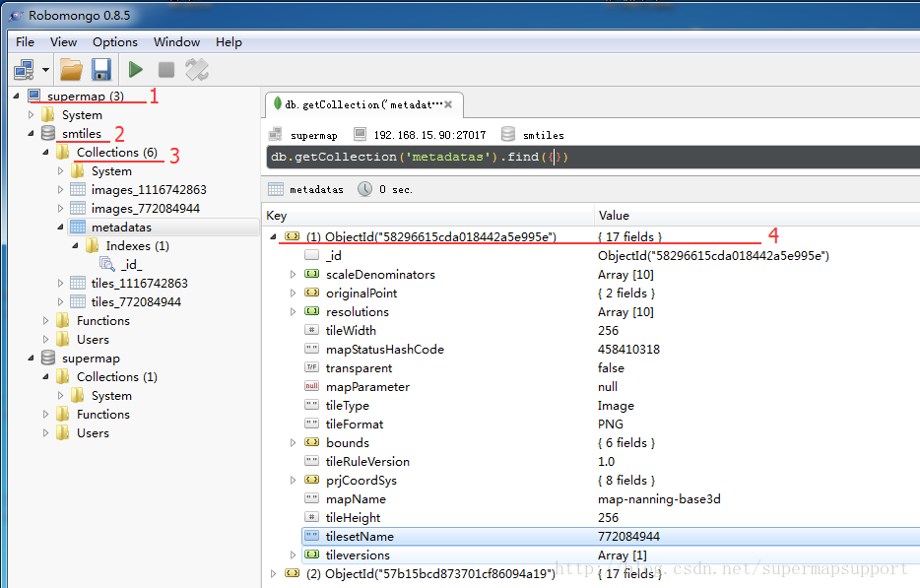Expand the images_772084944 collection
The image size is (920, 588).
(x=60, y=209)
